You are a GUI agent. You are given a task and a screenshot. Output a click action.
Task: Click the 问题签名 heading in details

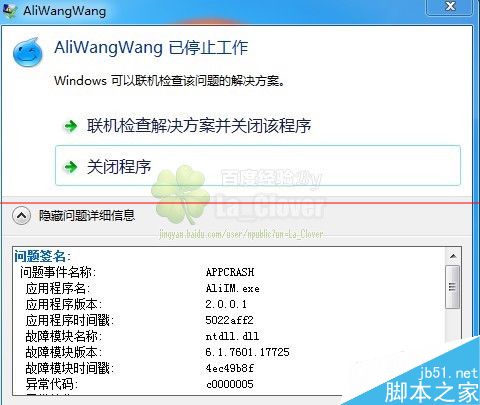pyautogui.click(x=42, y=256)
